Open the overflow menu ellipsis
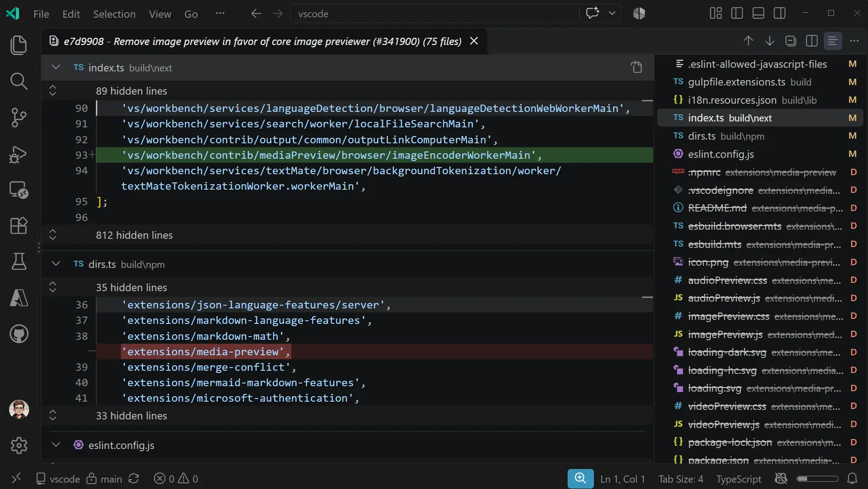 (x=220, y=13)
